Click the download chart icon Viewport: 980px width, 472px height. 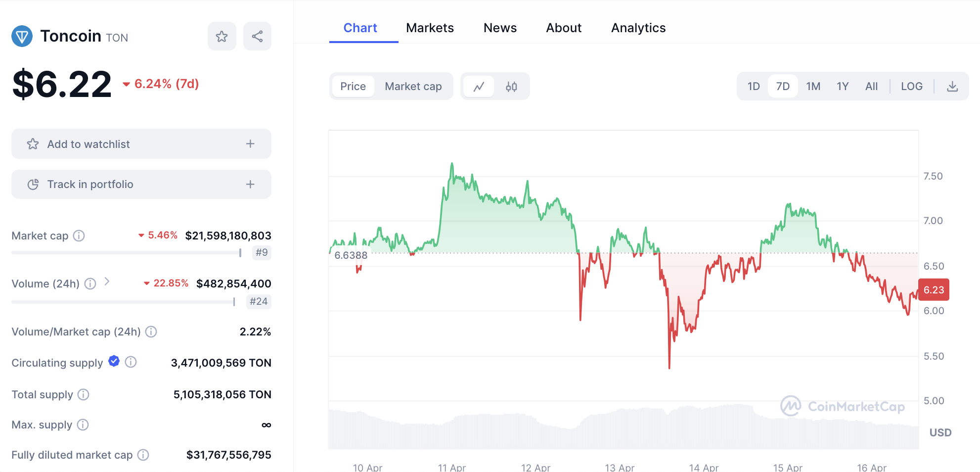952,87
